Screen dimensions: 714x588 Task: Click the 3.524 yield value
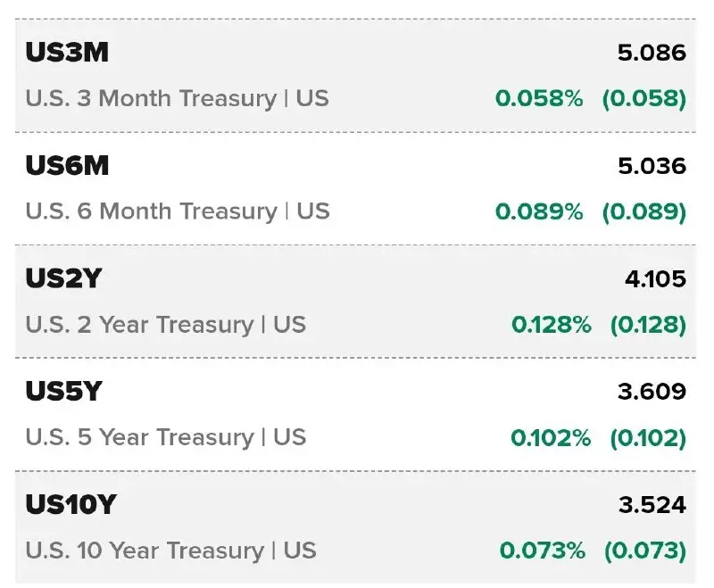(x=652, y=505)
